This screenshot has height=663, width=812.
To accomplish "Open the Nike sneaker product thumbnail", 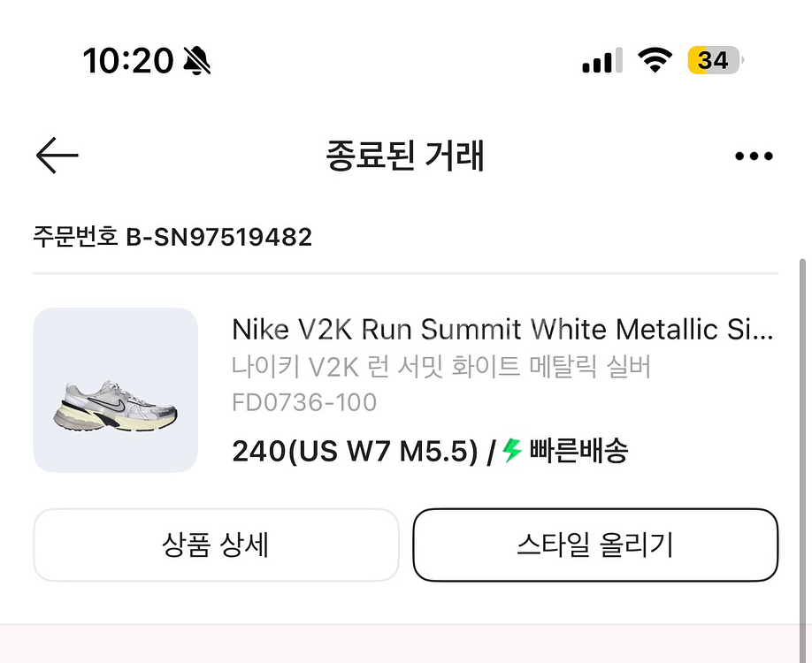I will (115, 390).
